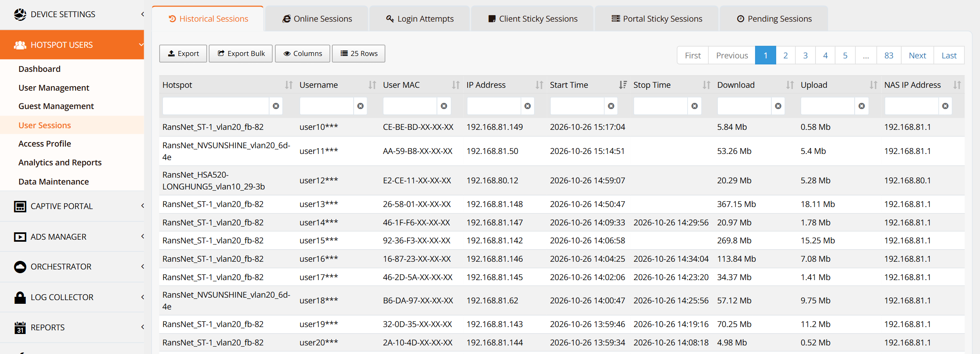Viewport: 980px width, 354px height.
Task: Select the Portal Sticky Sessions tab
Action: pyautogui.click(x=657, y=19)
